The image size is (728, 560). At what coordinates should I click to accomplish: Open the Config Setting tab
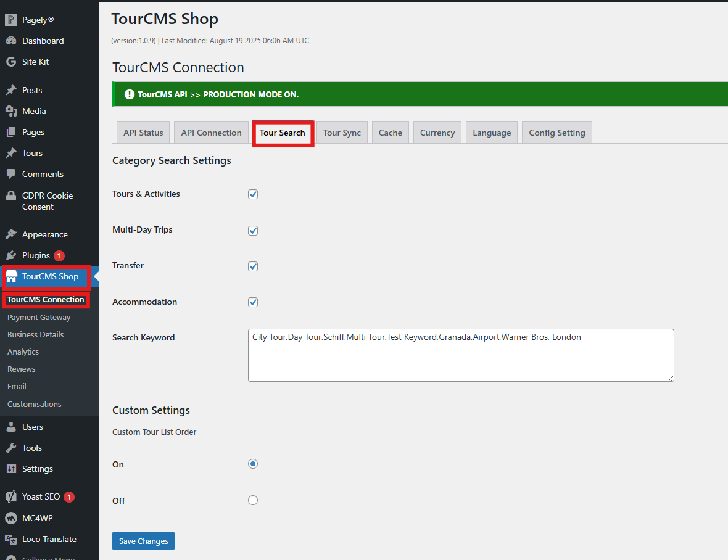[557, 133]
